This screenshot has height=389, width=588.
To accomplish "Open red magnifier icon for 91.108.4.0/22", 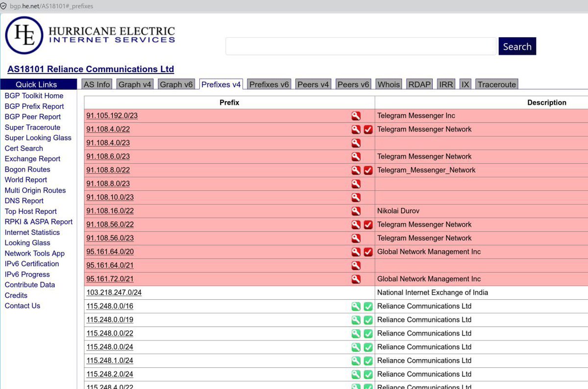I will 356,130.
